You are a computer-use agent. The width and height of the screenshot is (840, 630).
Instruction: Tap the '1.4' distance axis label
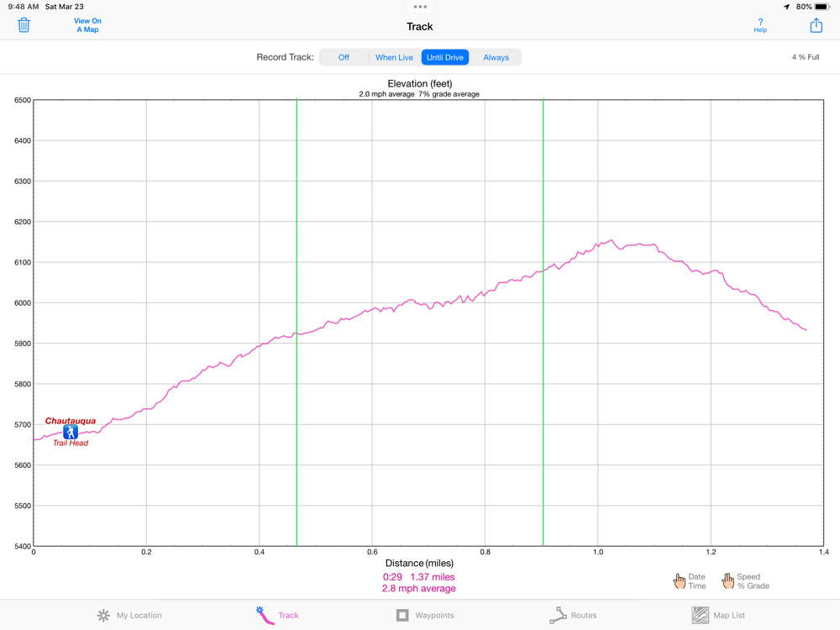coord(824,552)
